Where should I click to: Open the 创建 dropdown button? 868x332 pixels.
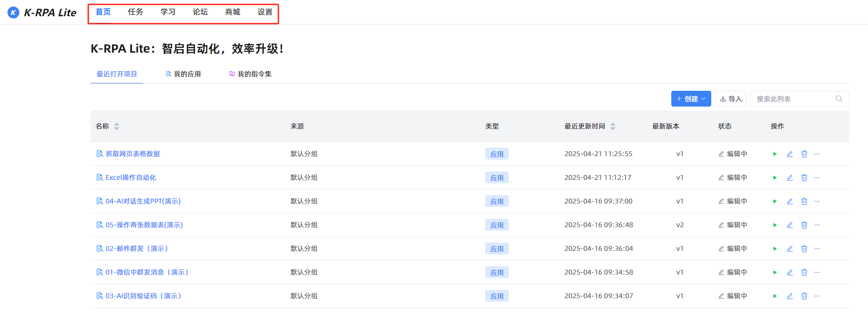click(691, 99)
